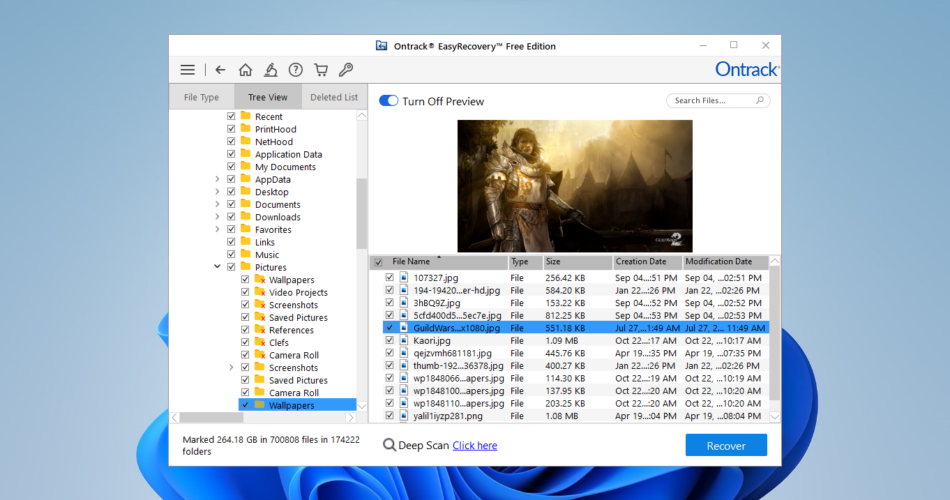Switch to the File Type tab
This screenshot has width=950, height=500.
pyautogui.click(x=201, y=97)
